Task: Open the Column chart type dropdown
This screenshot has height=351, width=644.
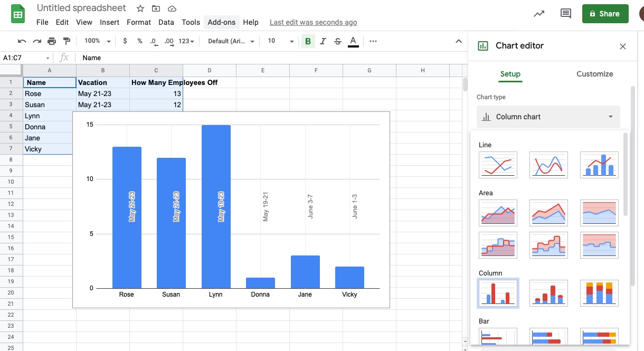Action: tap(548, 117)
